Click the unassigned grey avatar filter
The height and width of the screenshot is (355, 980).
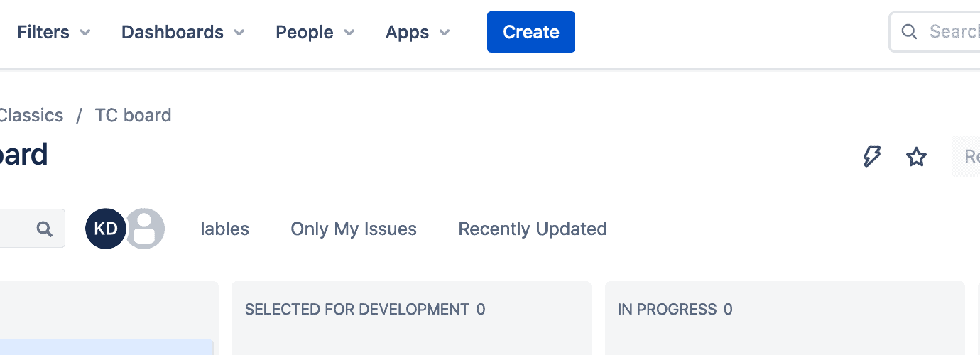[146, 229]
